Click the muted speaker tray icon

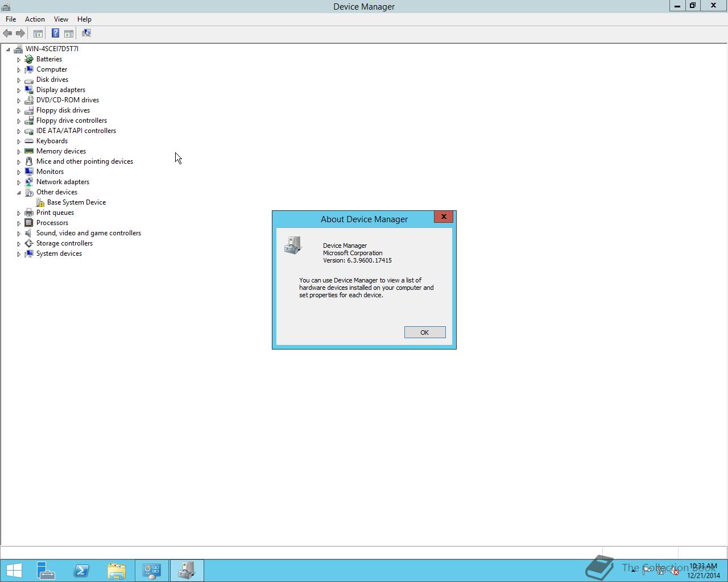[x=675, y=571]
